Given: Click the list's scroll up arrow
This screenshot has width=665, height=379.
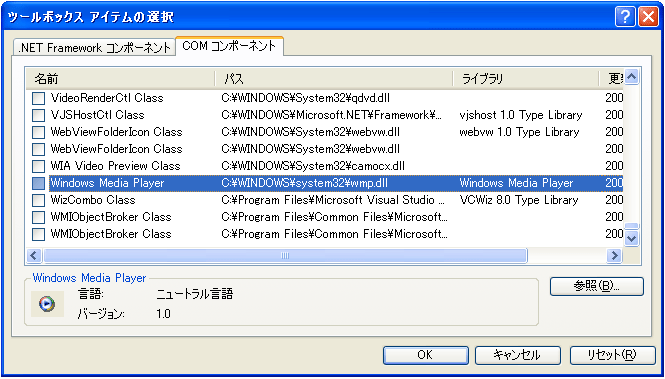Looking at the screenshot, I should (631, 77).
